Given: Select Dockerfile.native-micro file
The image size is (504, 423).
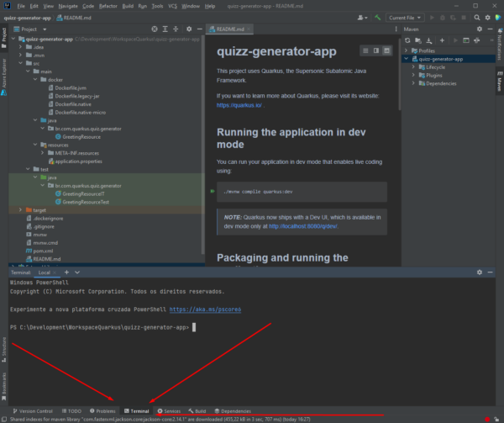Looking at the screenshot, I should [x=81, y=112].
